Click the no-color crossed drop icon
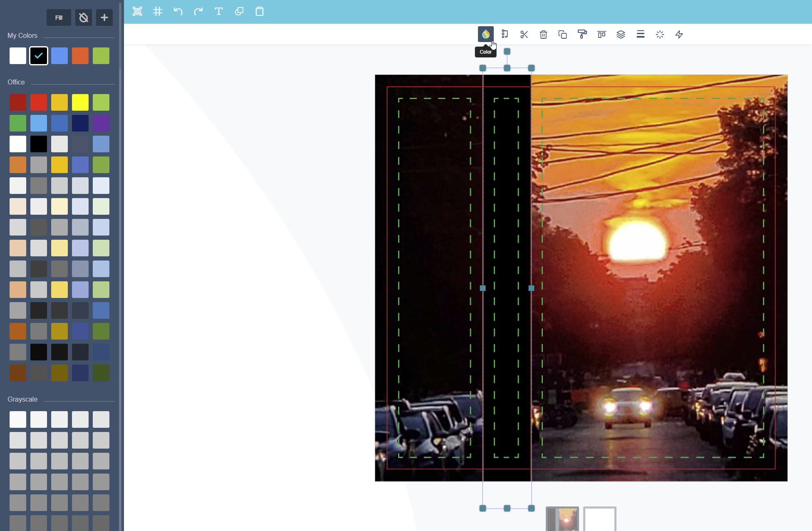Image resolution: width=812 pixels, height=531 pixels. click(x=84, y=17)
